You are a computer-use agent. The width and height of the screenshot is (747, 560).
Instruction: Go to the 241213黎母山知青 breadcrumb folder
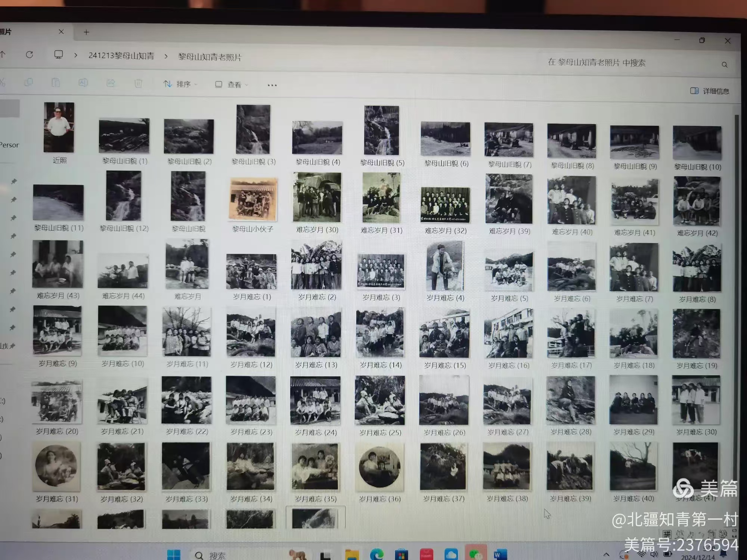point(121,56)
